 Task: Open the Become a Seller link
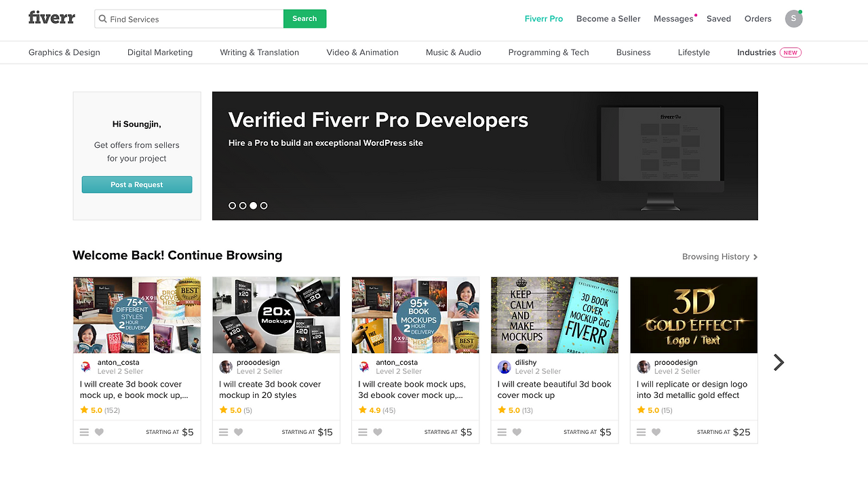pyautogui.click(x=608, y=19)
